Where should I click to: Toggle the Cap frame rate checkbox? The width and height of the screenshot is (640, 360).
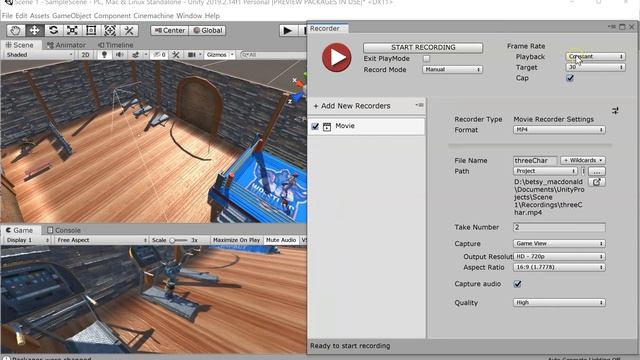tap(570, 78)
